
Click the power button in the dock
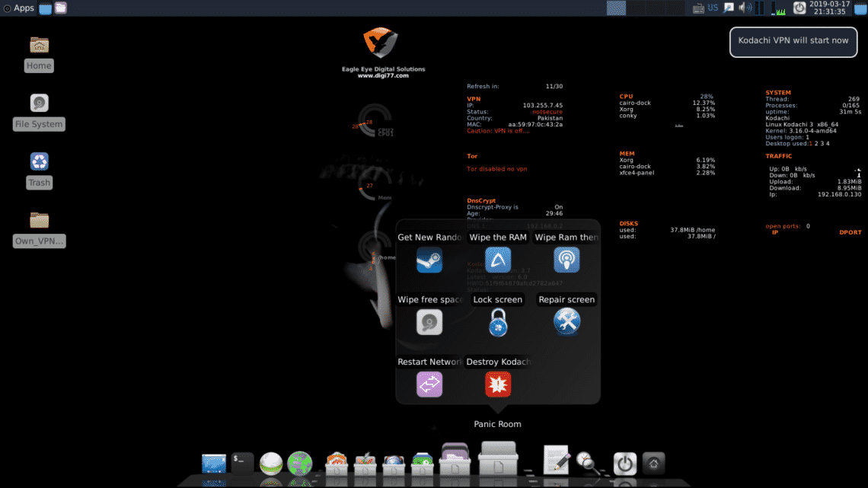625,463
